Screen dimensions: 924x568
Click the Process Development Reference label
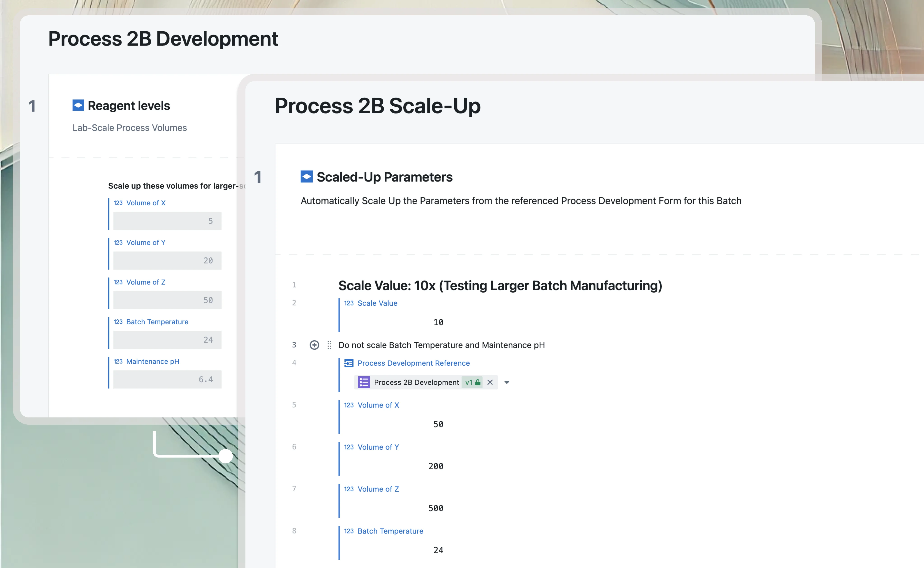[413, 363]
